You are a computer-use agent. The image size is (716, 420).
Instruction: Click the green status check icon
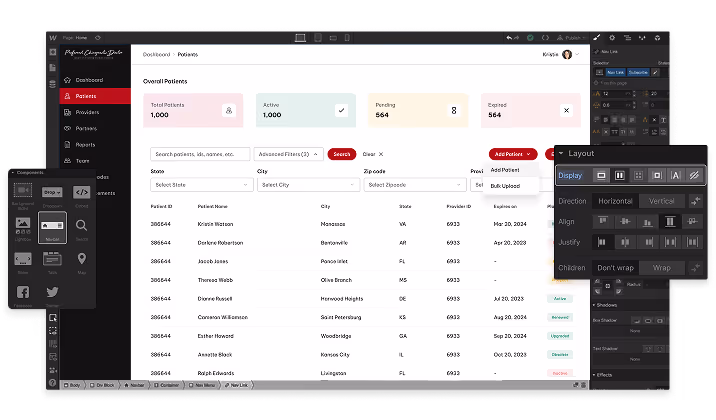point(530,38)
